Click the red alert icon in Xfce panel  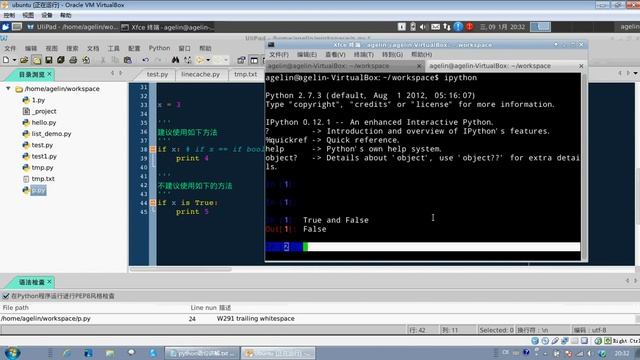pos(470,27)
